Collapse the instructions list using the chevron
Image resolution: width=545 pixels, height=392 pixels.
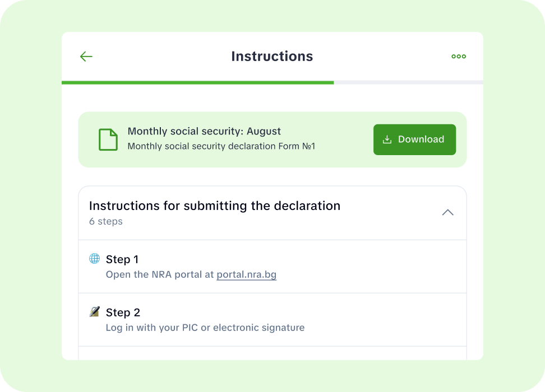pyautogui.click(x=447, y=213)
